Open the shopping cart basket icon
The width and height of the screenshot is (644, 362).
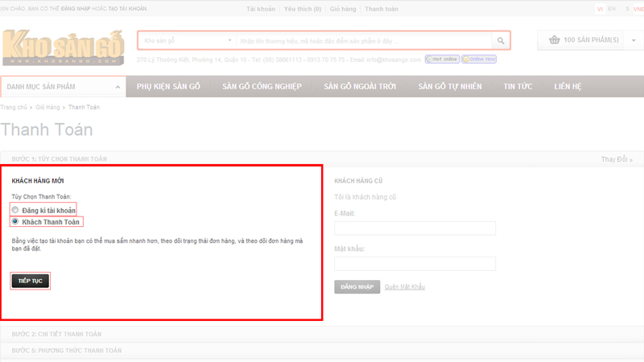(554, 39)
